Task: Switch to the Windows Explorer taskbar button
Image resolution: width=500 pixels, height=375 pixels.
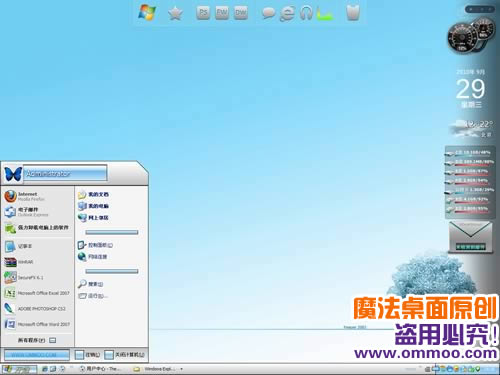Action: (x=155, y=369)
